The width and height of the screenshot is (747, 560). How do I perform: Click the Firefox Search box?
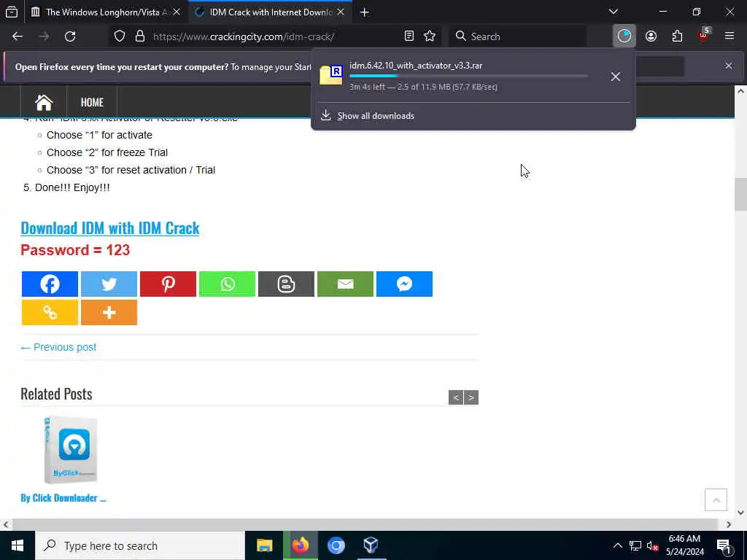[517, 36]
